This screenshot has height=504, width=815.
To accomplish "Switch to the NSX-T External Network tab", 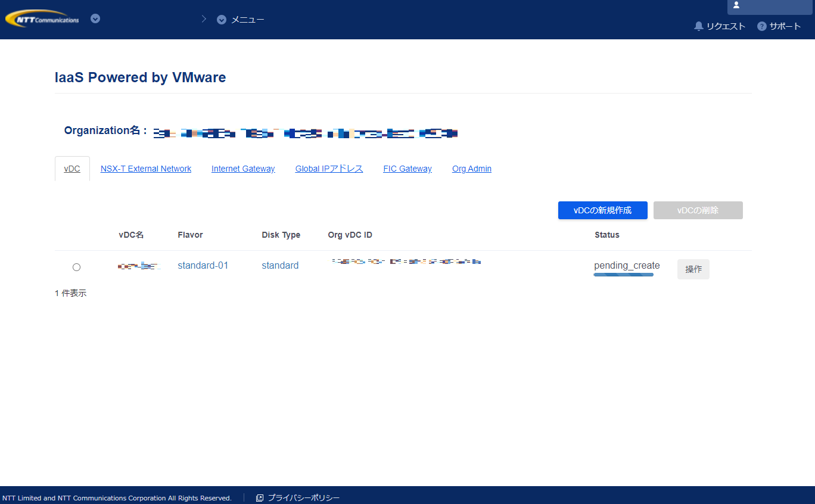I will (x=146, y=169).
